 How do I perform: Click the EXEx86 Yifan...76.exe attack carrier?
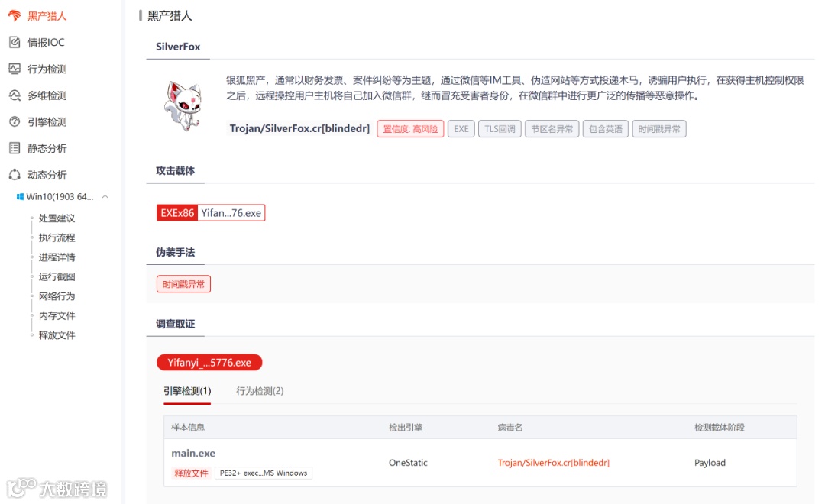[x=211, y=213]
